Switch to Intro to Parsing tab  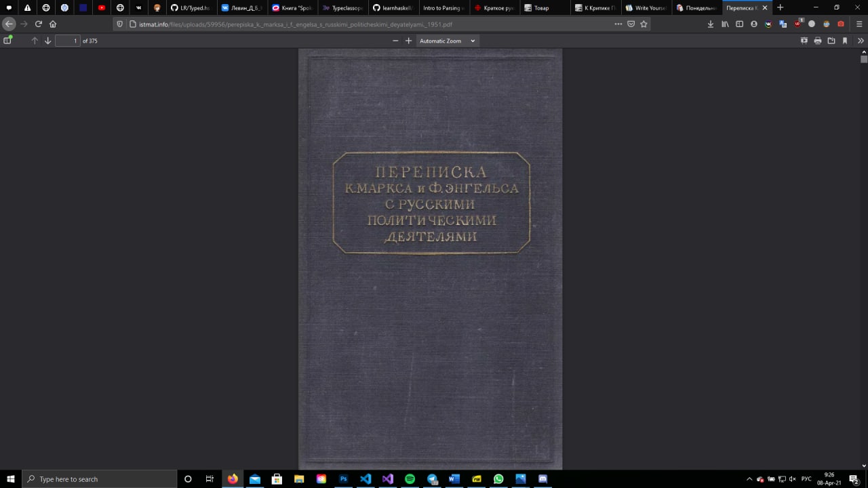pyautogui.click(x=443, y=8)
